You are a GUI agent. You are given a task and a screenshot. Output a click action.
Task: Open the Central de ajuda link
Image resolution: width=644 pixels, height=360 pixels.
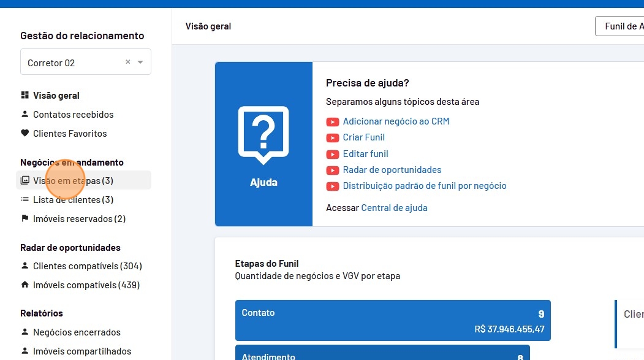(394, 208)
